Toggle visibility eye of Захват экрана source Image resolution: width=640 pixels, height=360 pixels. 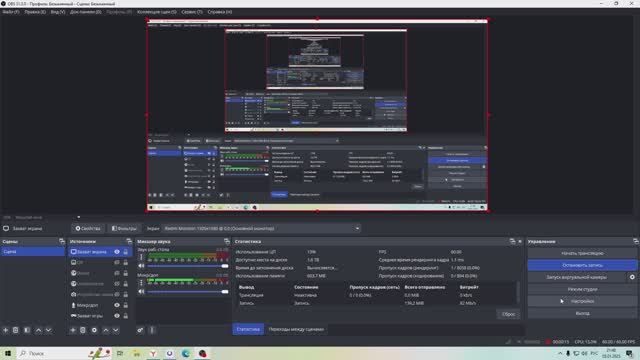point(117,252)
